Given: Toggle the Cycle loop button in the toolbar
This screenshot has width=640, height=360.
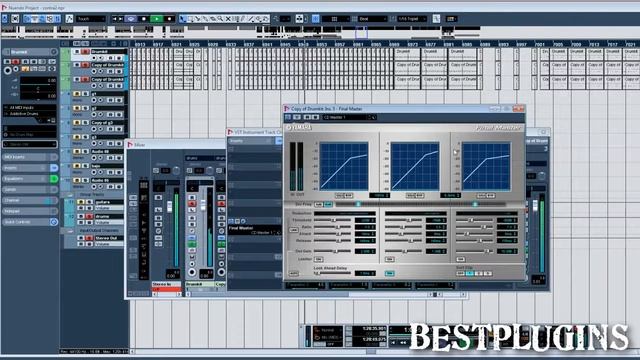Looking at the screenshot, I should (131, 19).
